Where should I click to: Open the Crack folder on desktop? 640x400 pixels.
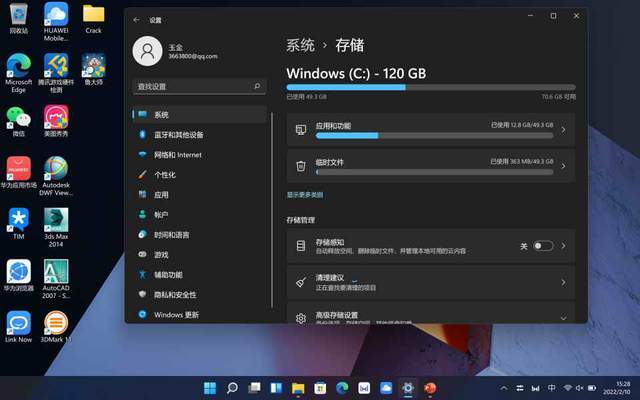click(93, 18)
